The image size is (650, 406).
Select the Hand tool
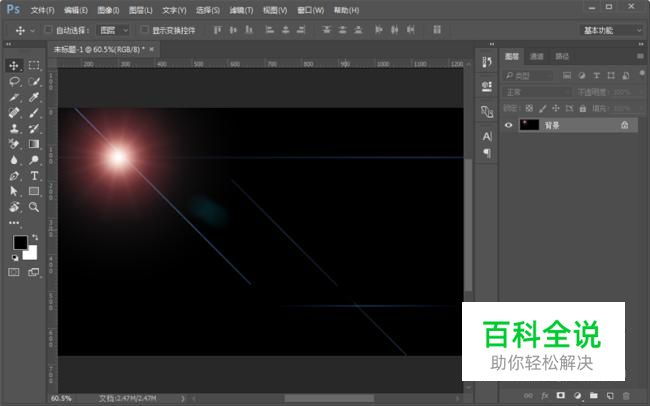point(14,207)
